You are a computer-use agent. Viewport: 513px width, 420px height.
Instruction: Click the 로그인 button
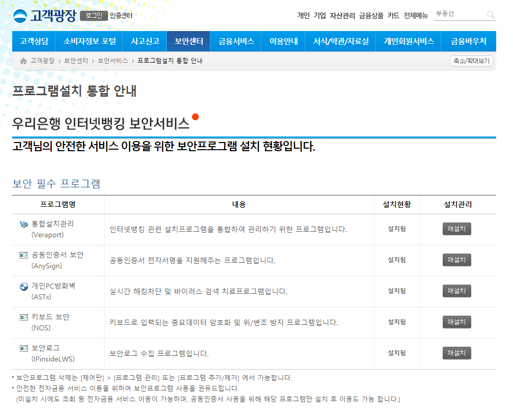(x=94, y=15)
